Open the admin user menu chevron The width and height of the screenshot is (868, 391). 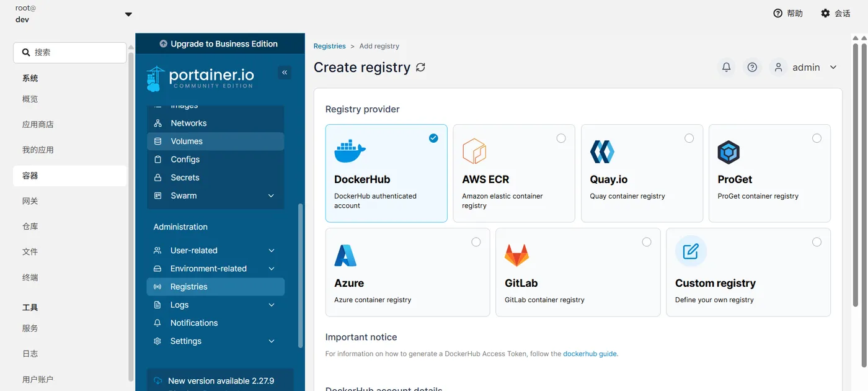(x=833, y=67)
